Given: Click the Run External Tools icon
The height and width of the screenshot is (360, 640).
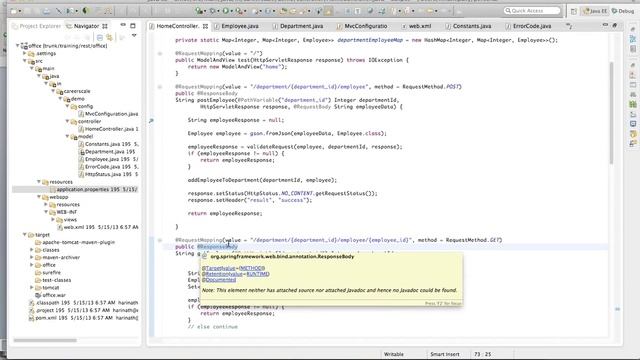Looking at the screenshot, I should click(238, 11).
